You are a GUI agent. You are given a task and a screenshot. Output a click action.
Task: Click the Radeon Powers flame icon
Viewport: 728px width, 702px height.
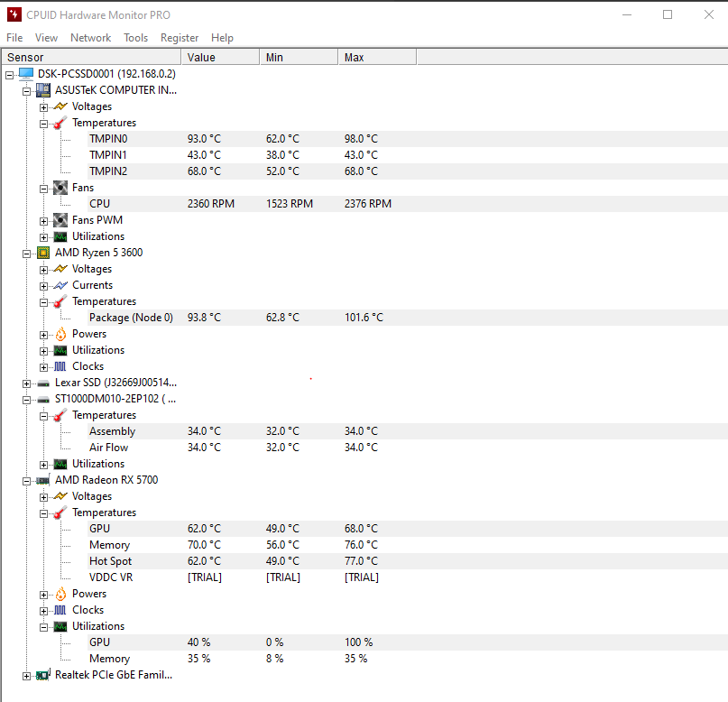pos(60,594)
